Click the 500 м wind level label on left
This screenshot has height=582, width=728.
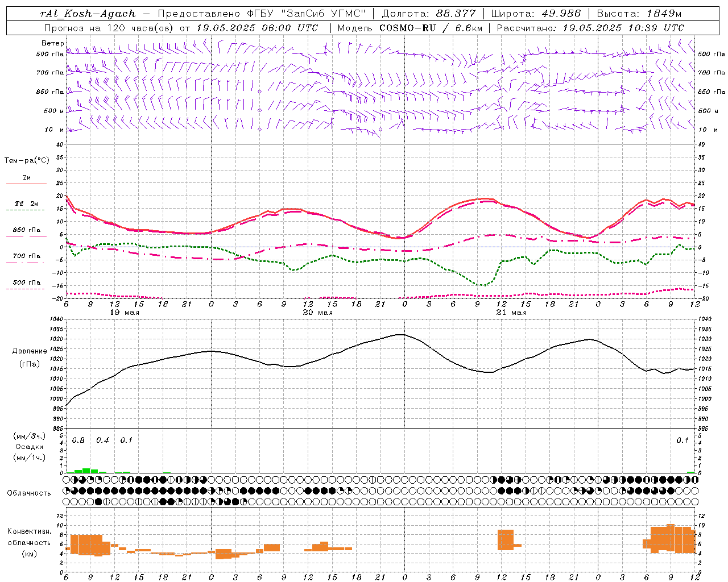(x=54, y=111)
